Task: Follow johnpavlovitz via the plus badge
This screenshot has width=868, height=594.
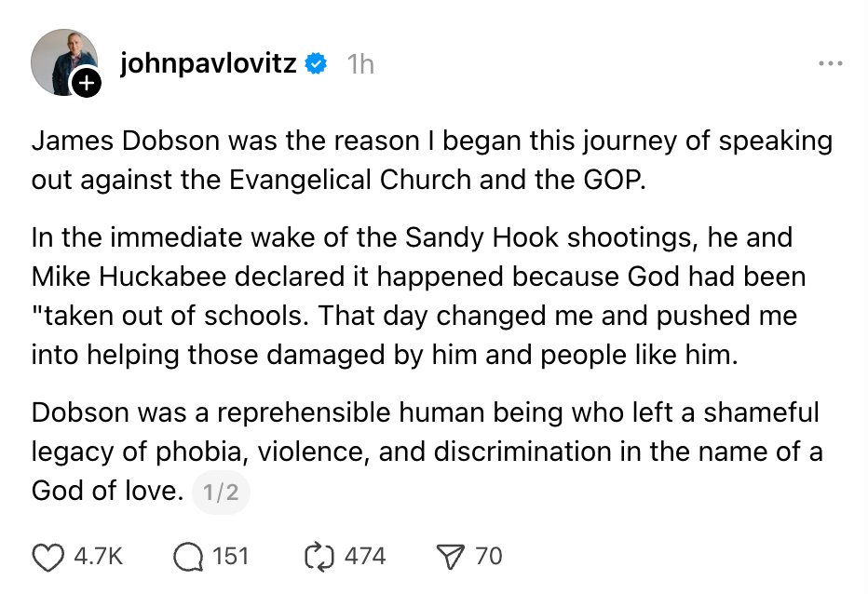Action: click(87, 84)
